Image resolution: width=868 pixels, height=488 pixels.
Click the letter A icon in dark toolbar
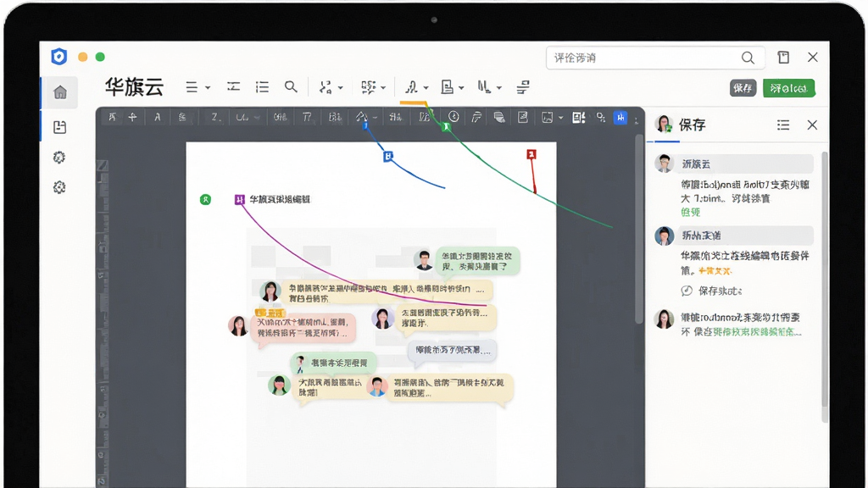[x=158, y=117]
